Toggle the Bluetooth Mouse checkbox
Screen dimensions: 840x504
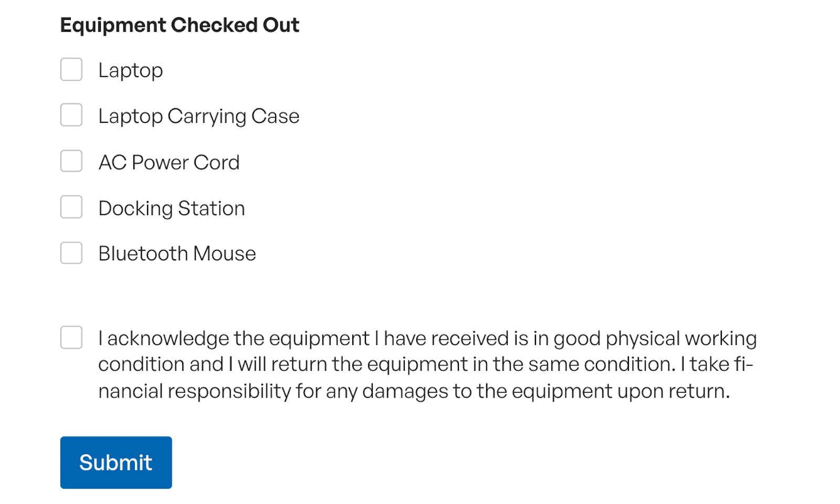(x=71, y=253)
